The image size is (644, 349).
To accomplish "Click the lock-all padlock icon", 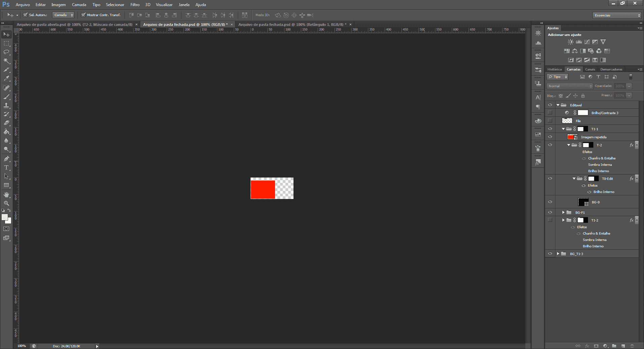I will pyautogui.click(x=583, y=96).
